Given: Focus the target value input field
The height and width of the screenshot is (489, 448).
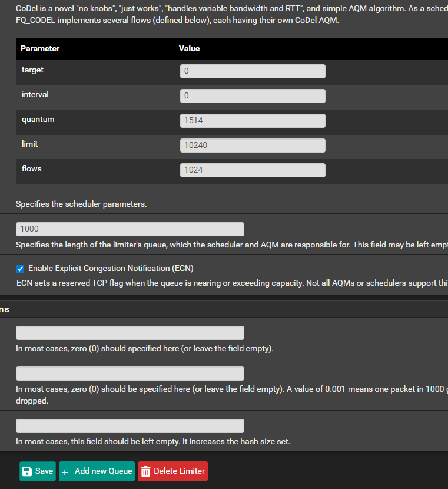Looking at the screenshot, I should [253, 71].
